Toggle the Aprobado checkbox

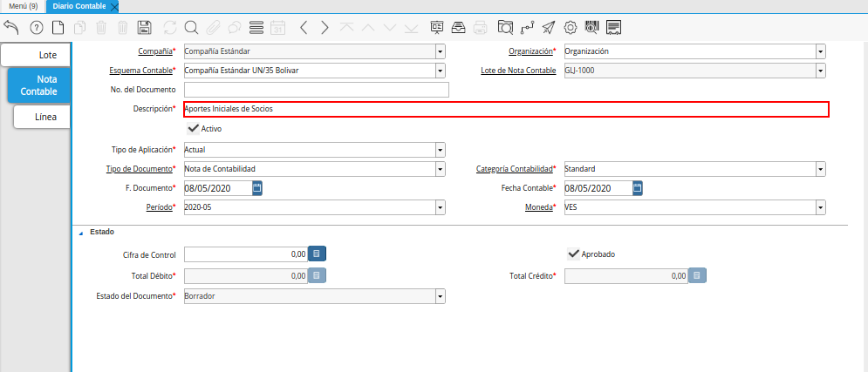point(573,254)
